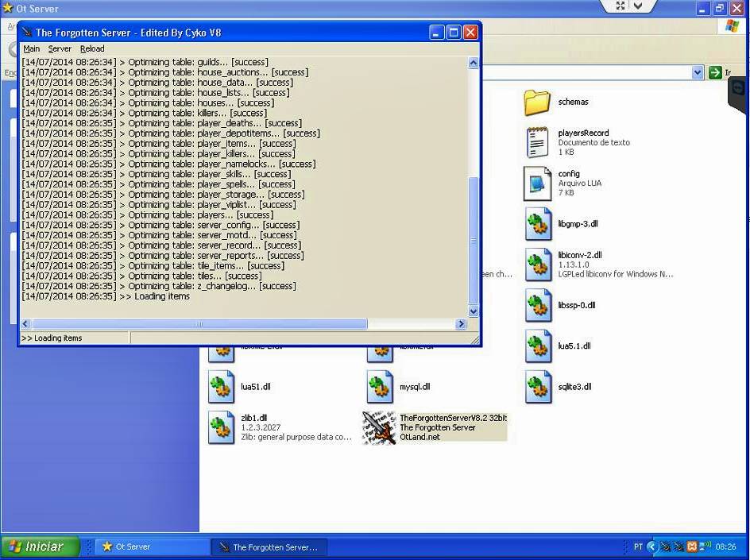Select the mysql.dll file icon

pos(380,386)
